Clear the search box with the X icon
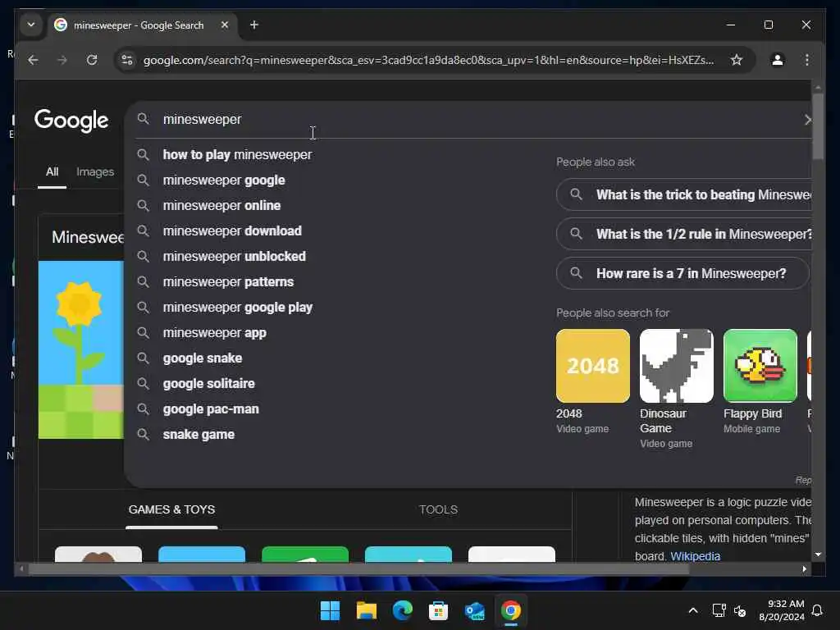This screenshot has height=630, width=840. tap(807, 120)
